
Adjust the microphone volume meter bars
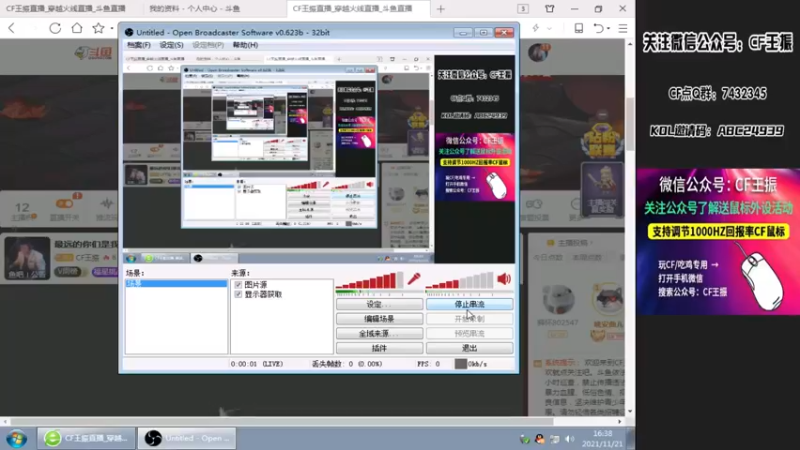point(369,281)
